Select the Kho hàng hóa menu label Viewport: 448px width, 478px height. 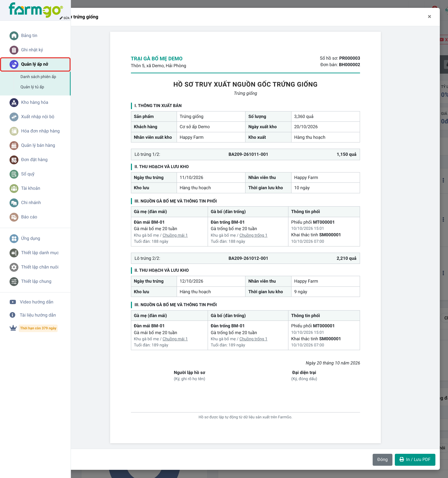(x=35, y=102)
